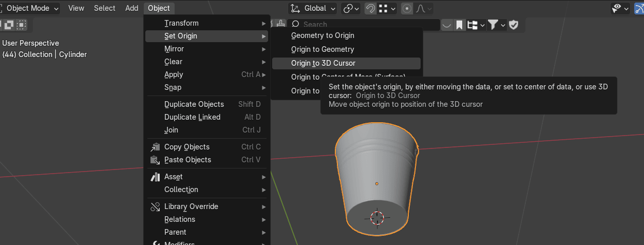Open the View menu in the header
This screenshot has height=245, width=644.
point(76,8)
